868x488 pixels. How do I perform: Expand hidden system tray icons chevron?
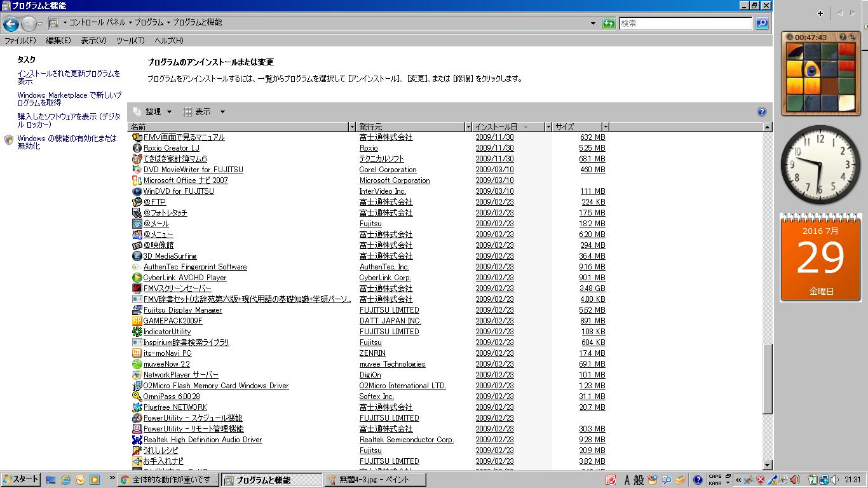pos(738,480)
